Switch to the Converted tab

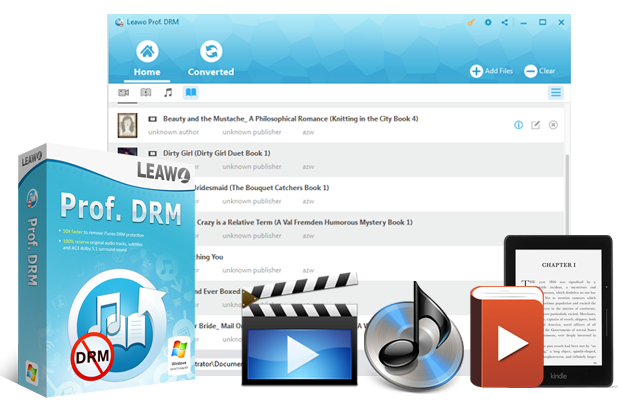211,58
